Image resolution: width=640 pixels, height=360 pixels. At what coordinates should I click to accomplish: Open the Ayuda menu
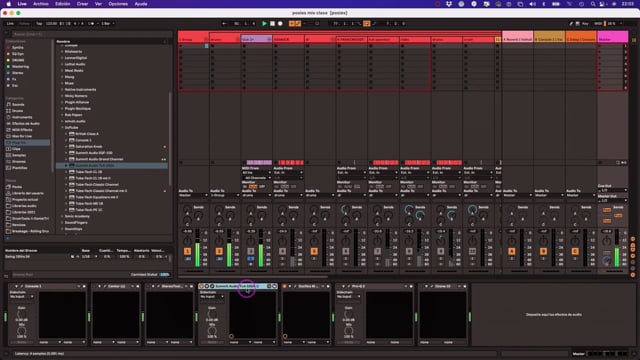(141, 4)
